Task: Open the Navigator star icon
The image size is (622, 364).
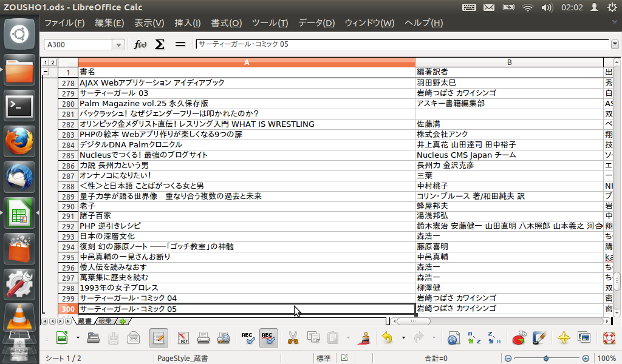Action: (564, 338)
